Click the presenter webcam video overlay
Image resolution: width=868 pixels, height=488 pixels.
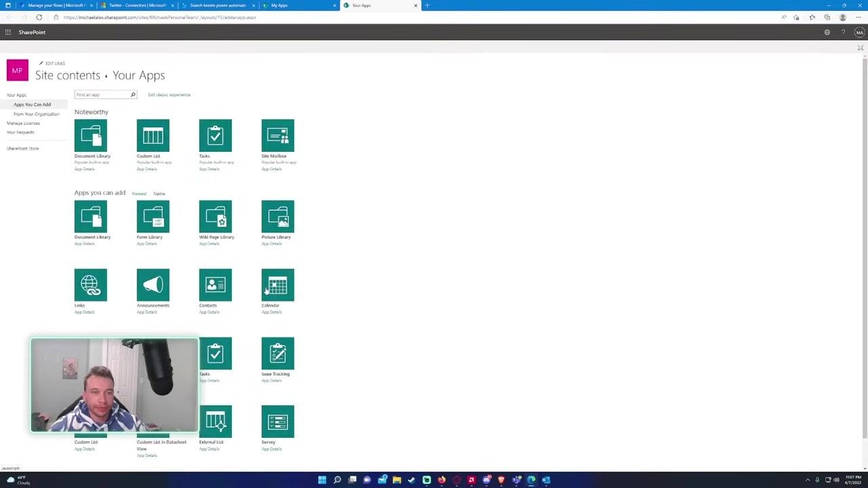115,385
